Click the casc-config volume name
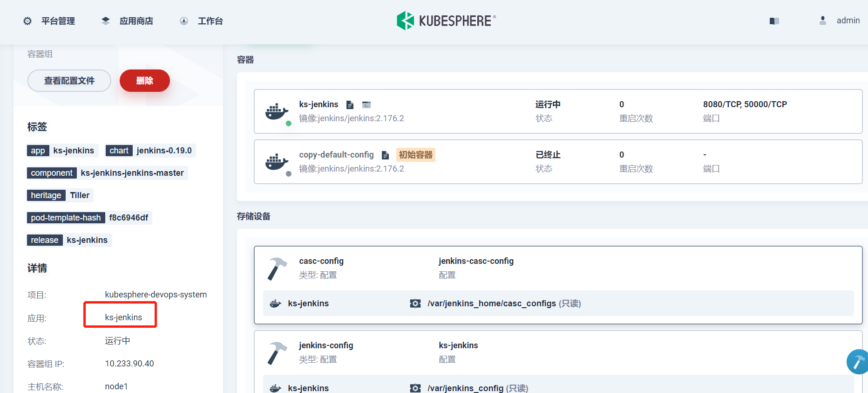This screenshot has height=393, width=868. click(x=321, y=261)
